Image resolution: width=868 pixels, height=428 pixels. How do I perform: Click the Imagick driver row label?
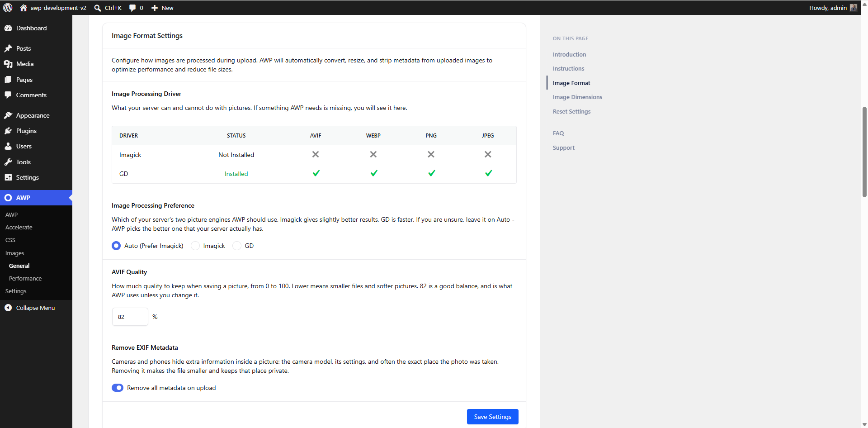click(130, 155)
